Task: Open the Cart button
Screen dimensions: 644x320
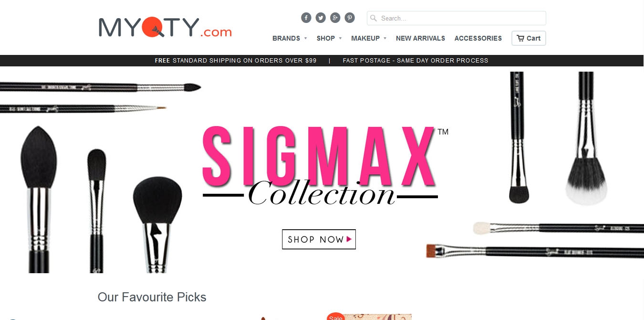Action: click(x=529, y=38)
